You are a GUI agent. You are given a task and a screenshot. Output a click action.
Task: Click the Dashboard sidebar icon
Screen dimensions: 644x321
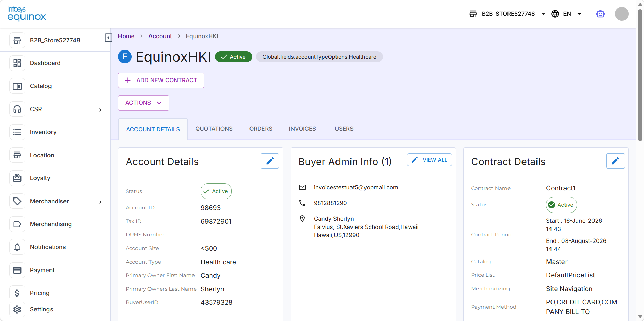click(17, 63)
